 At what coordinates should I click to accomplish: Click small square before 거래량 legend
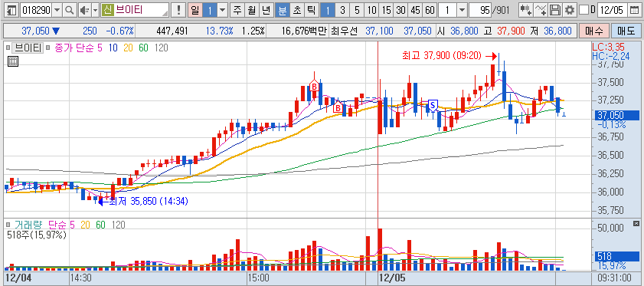point(8,225)
